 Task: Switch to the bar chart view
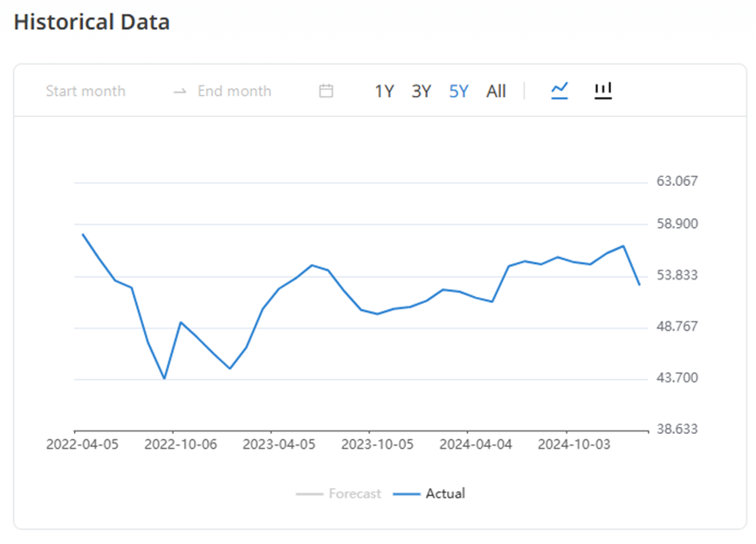(603, 90)
